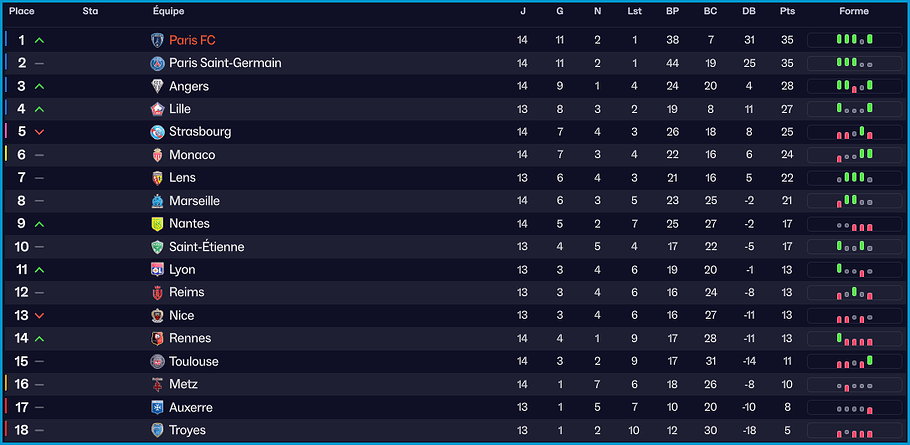This screenshot has width=910, height=445.
Task: Click the Troyes row position number 18
Action: point(21,431)
